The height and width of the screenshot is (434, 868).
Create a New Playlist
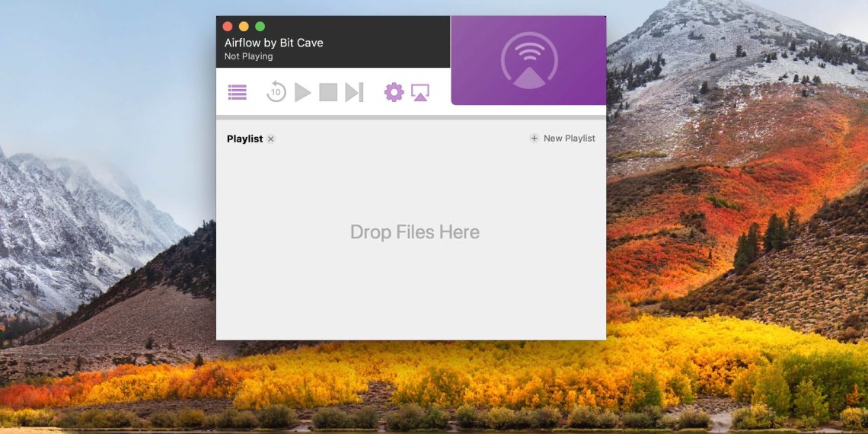[x=569, y=139]
